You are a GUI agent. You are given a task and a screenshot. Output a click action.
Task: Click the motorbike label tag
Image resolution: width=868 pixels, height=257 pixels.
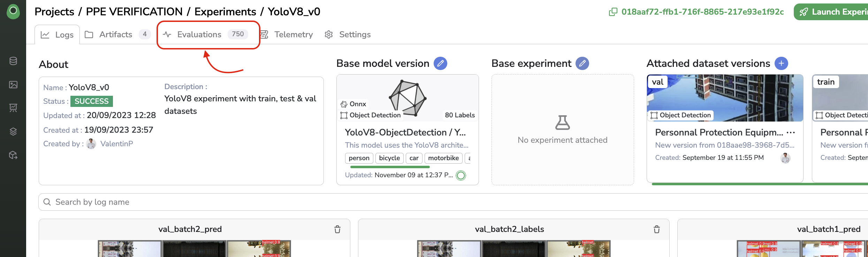[x=443, y=158]
